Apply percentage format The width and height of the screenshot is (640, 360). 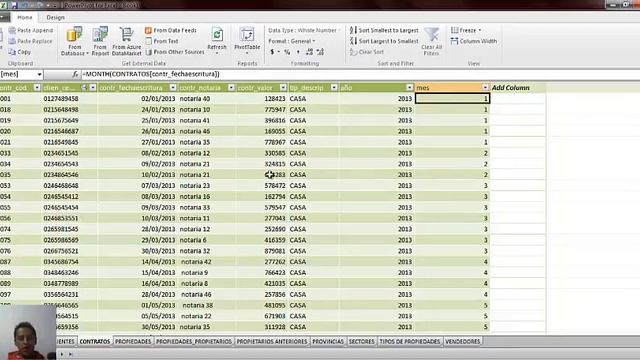[287, 52]
